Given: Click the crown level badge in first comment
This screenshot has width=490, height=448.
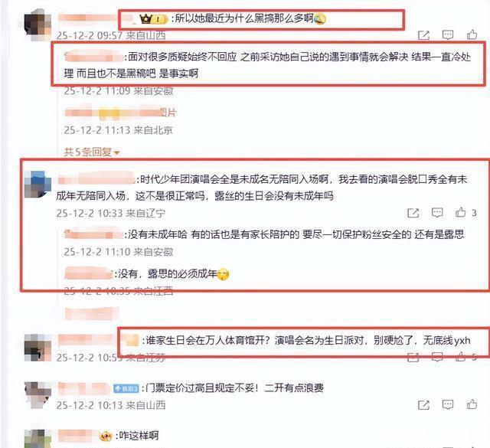Looking at the screenshot, I should point(153,19).
